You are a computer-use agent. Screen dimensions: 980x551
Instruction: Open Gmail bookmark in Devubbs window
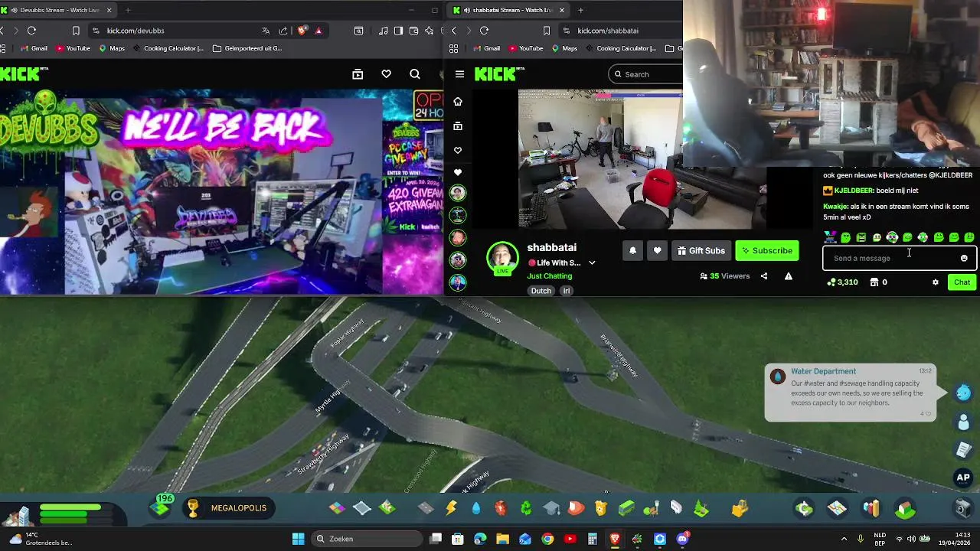pyautogui.click(x=34, y=48)
